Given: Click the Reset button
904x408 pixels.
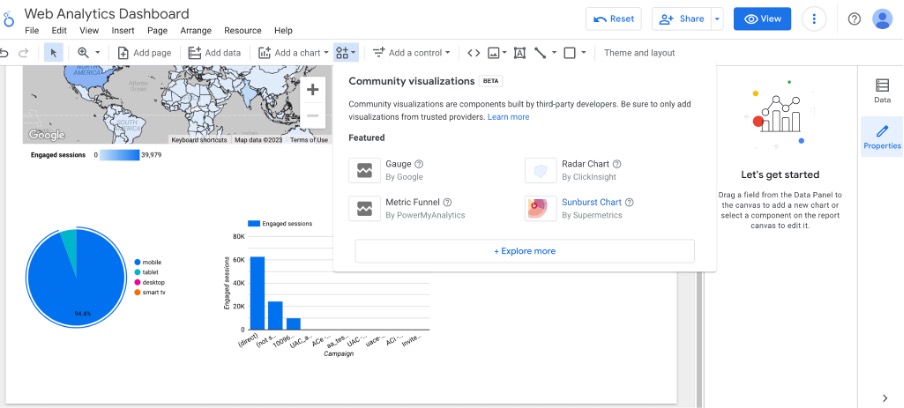Looking at the screenshot, I should tap(613, 18).
